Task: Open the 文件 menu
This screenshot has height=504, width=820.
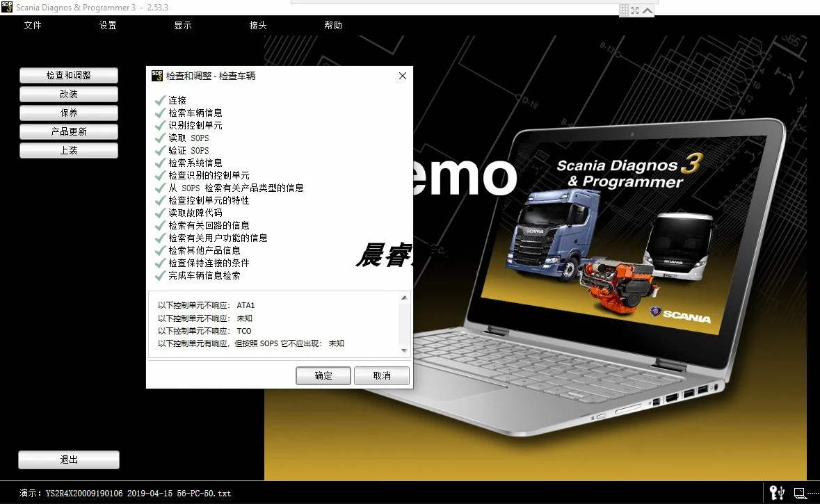Action: [x=33, y=25]
